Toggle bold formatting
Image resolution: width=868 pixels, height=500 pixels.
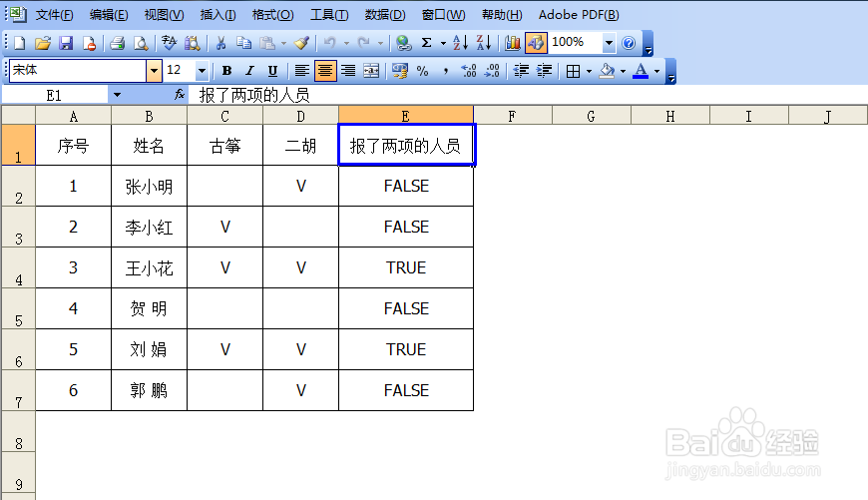coord(226,71)
